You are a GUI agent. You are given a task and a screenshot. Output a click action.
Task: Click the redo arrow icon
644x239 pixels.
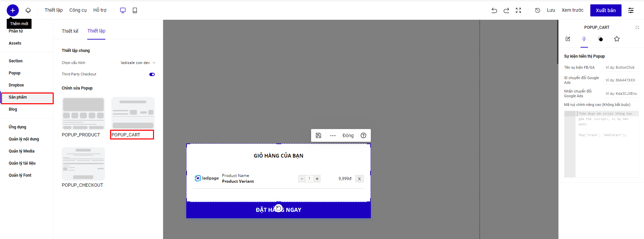[x=506, y=10]
